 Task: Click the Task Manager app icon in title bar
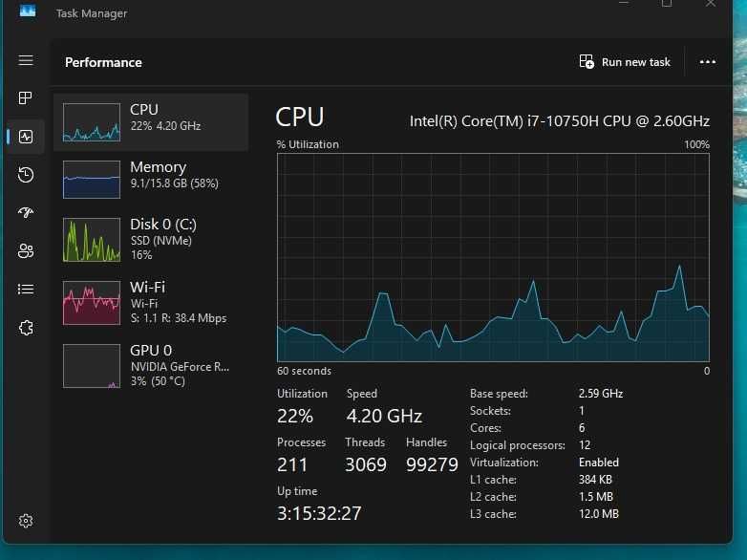point(28,11)
